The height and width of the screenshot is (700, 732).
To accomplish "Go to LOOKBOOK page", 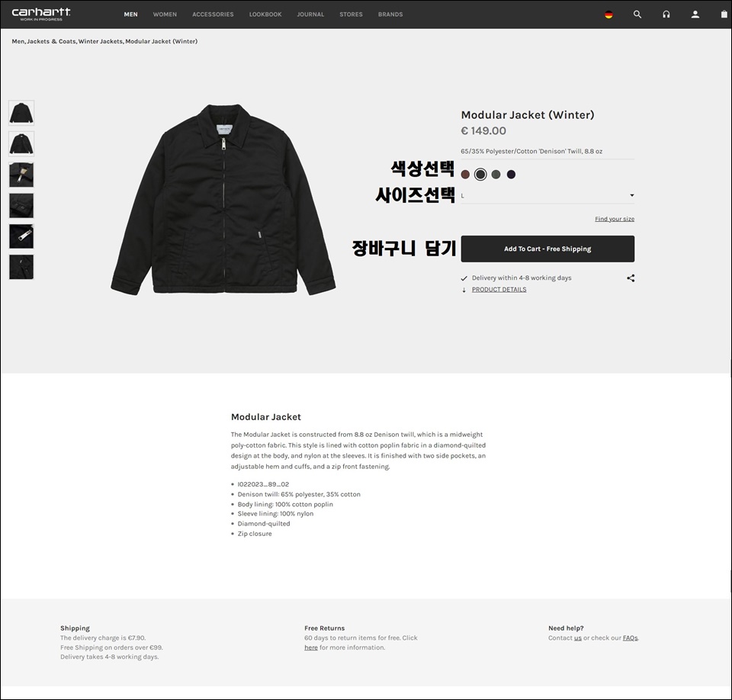I will click(x=265, y=14).
